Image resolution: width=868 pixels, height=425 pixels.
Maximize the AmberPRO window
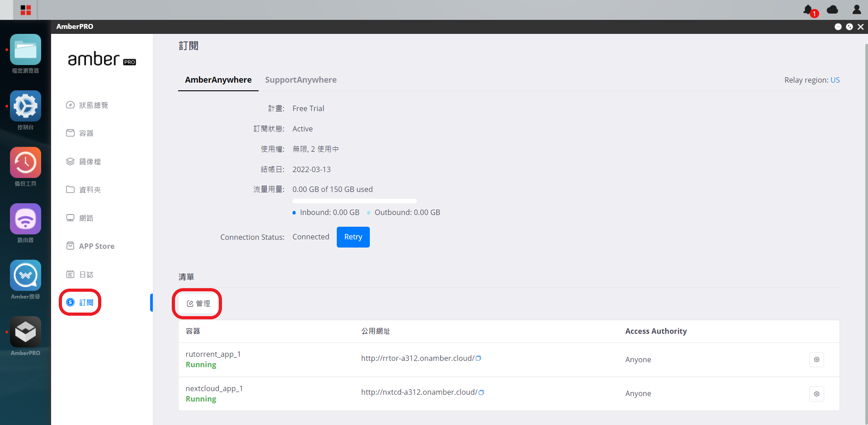(x=849, y=27)
